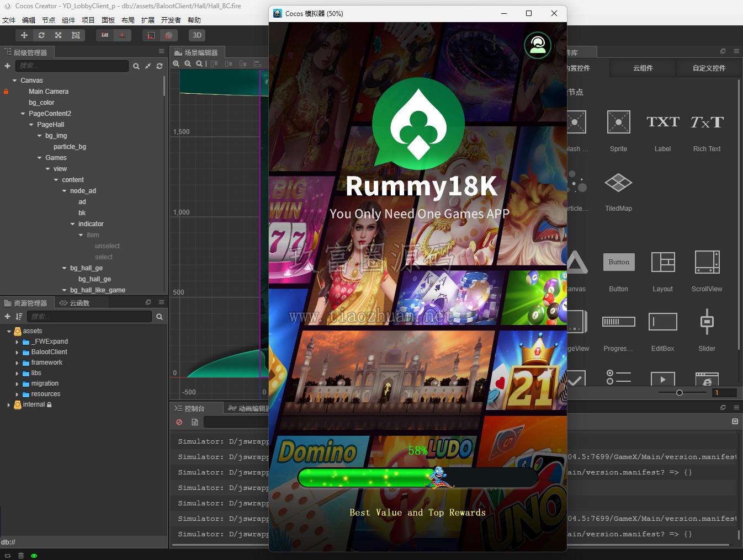
Task: Expand the framework folder
Action: [17, 362]
